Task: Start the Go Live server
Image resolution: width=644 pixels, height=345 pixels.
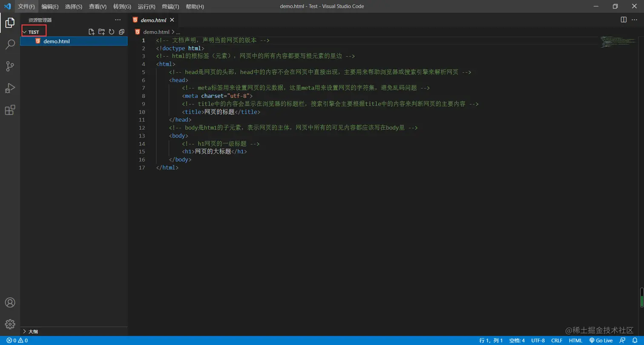Action: tap(601, 340)
